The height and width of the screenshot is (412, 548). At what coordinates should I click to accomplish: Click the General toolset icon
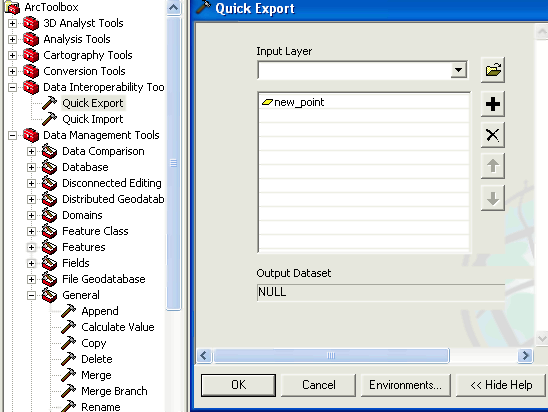[x=49, y=295]
